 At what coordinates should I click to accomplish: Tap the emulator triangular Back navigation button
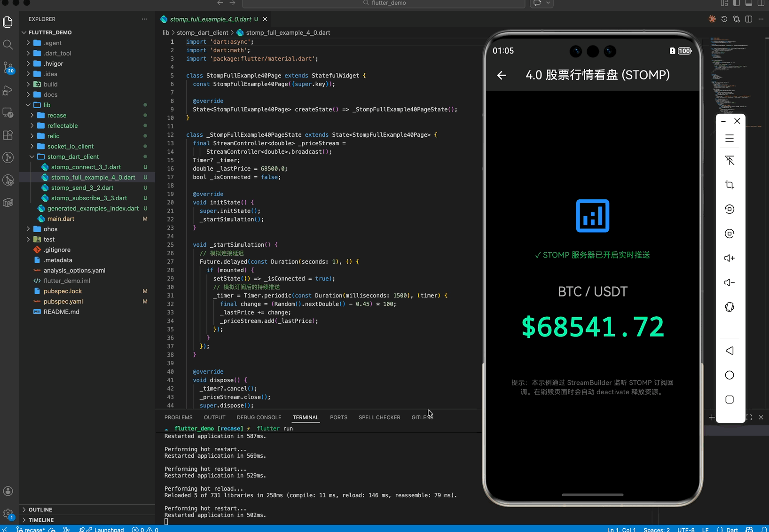coord(730,351)
